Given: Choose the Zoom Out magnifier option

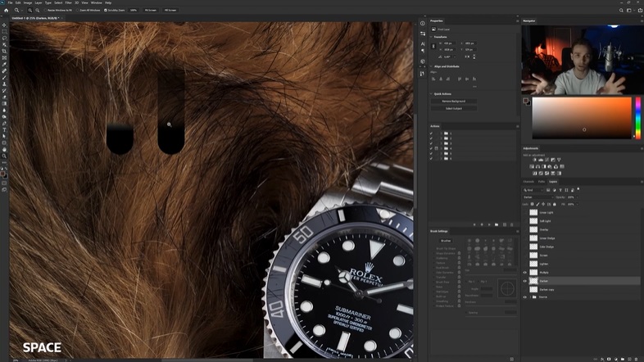Looking at the screenshot, I should (x=38, y=11).
